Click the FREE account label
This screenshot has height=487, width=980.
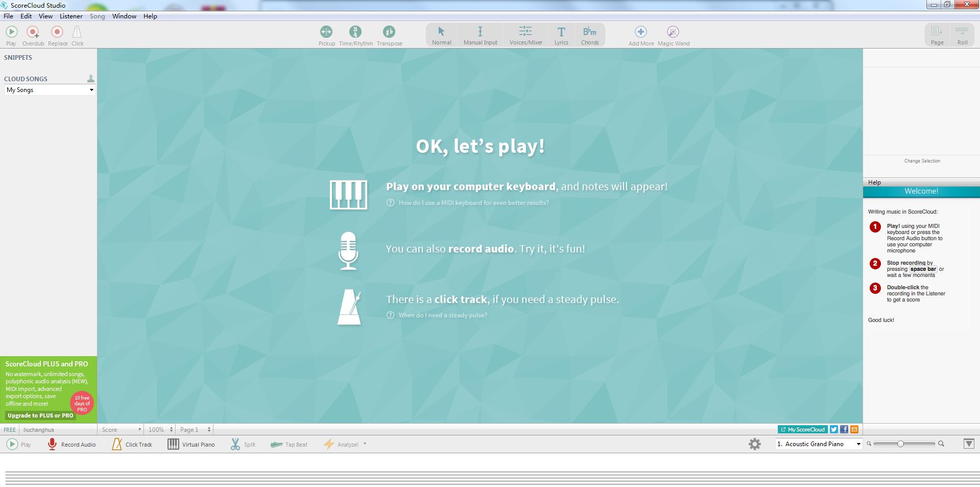tap(10, 430)
